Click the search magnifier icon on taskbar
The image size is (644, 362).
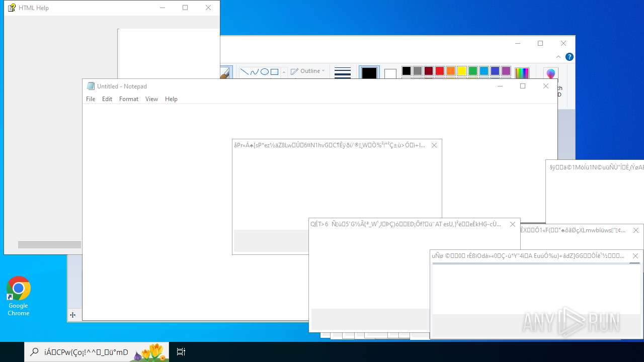[x=34, y=352]
